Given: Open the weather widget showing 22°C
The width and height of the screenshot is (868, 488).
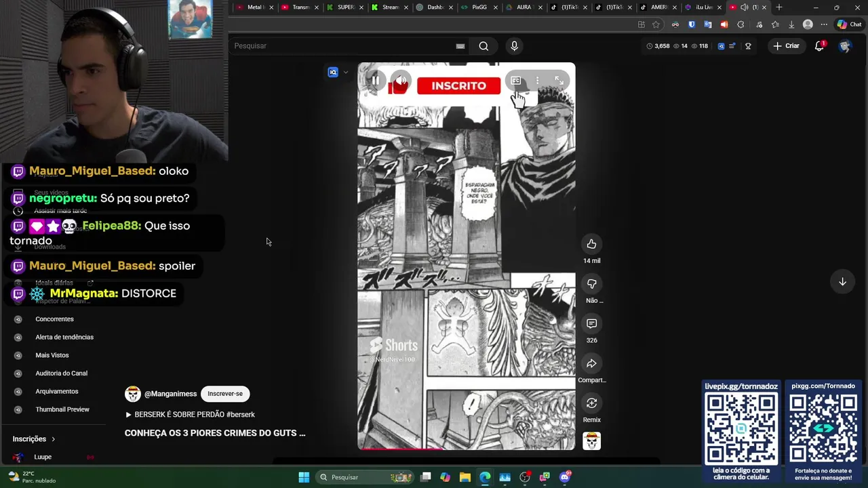Looking at the screenshot, I should tap(31, 477).
